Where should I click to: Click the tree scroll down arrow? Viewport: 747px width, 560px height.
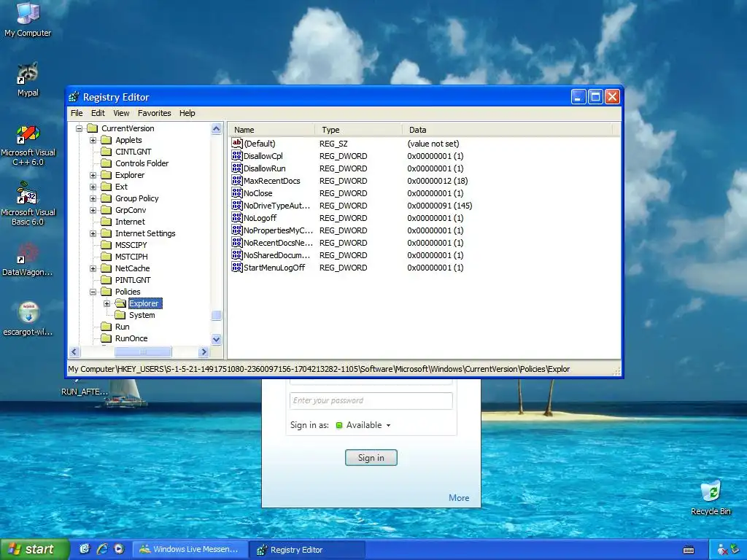click(x=216, y=340)
